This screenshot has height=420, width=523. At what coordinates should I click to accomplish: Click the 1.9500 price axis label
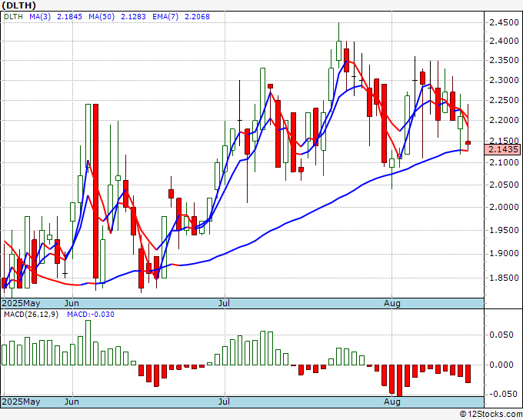(x=504, y=230)
